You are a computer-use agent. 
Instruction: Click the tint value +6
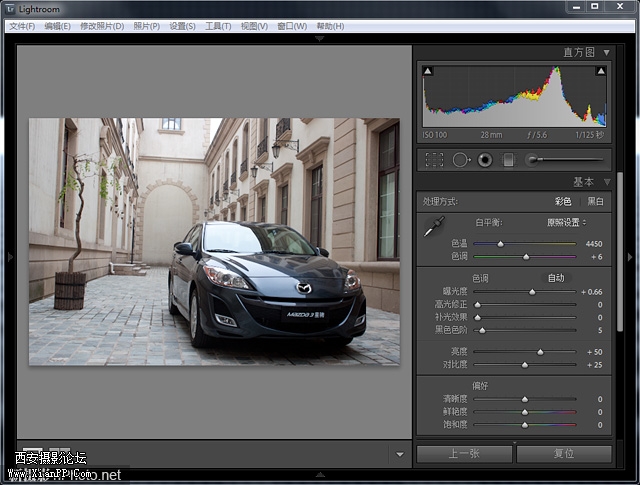click(x=597, y=257)
